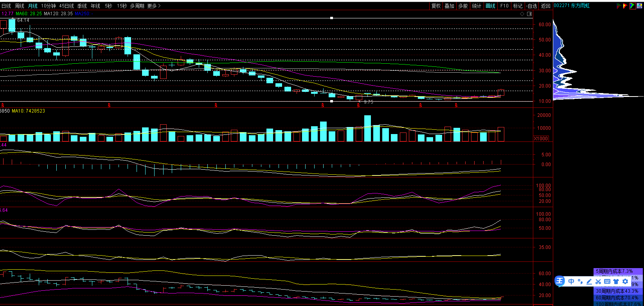644x306 pixels.
Task: Select the red-yellow flame chip icon
Action: [625, 6]
